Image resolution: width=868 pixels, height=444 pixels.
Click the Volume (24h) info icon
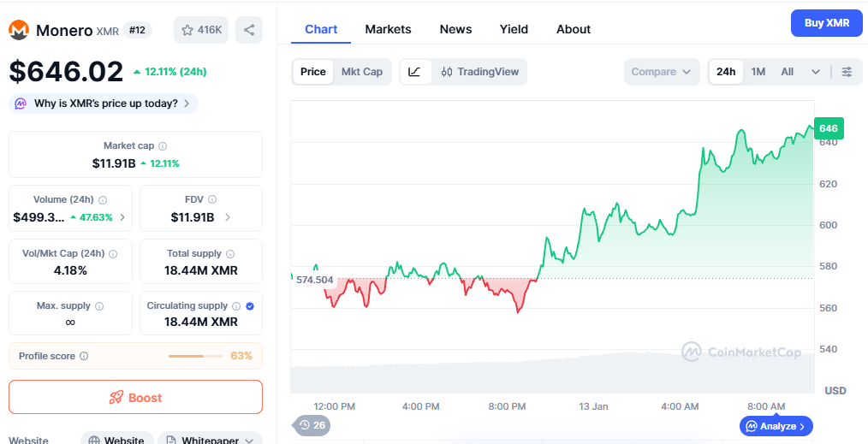click(103, 199)
